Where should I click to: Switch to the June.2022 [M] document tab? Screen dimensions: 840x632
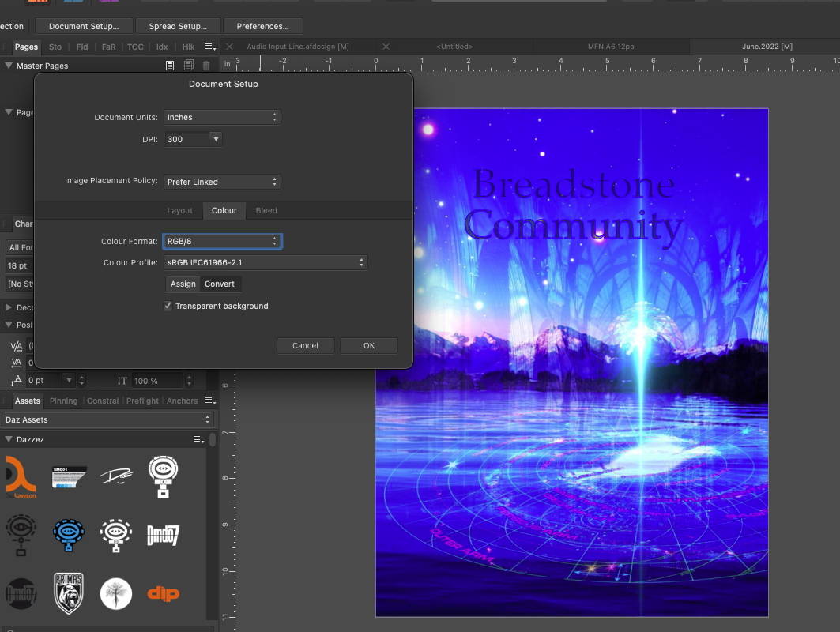[x=767, y=47]
